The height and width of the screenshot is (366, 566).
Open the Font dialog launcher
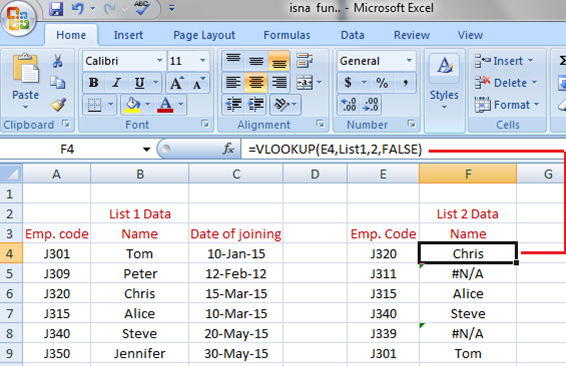click(205, 124)
